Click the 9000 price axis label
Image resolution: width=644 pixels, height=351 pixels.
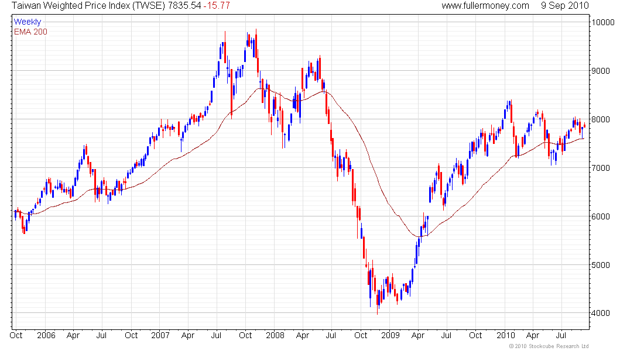601,71
